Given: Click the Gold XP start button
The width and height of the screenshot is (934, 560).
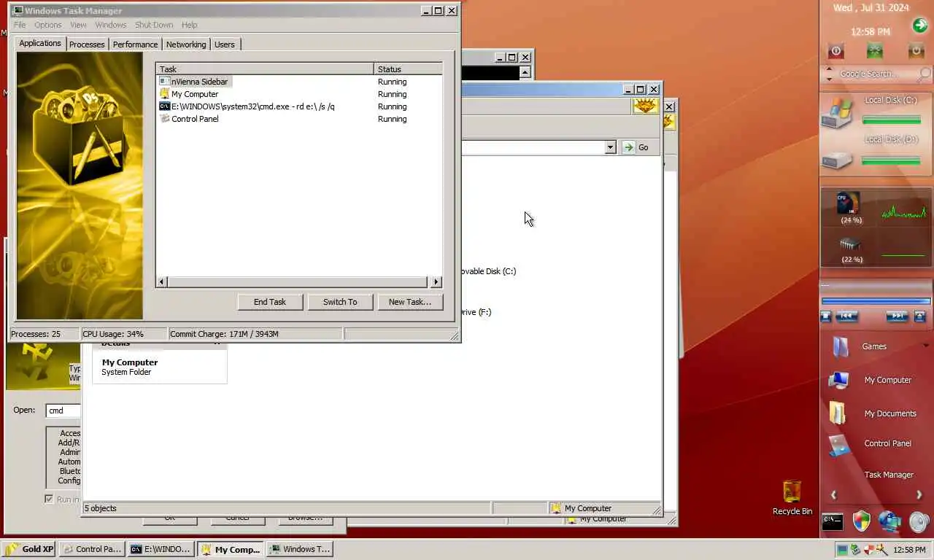Looking at the screenshot, I should 29,549.
